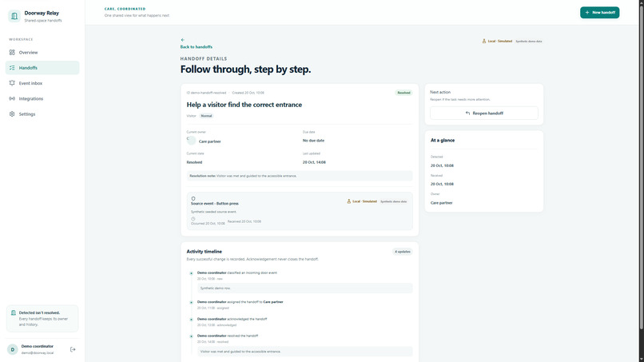Screen dimensions: 644x362
Task: Click the Overview grid icon in sidebar
Action: click(x=12, y=52)
